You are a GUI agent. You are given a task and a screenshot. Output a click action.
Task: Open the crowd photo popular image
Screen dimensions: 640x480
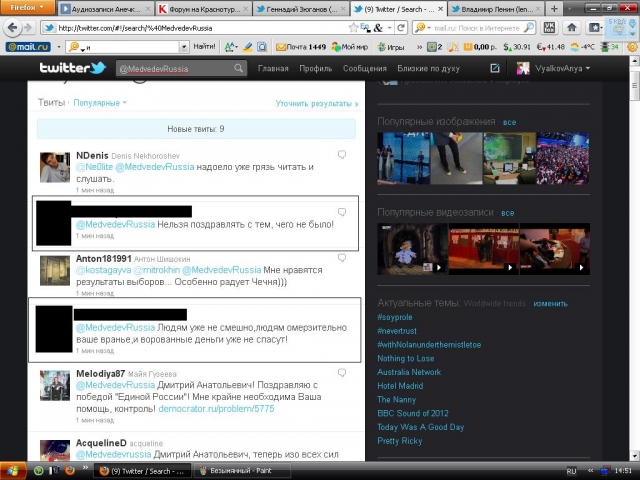tap(562, 158)
